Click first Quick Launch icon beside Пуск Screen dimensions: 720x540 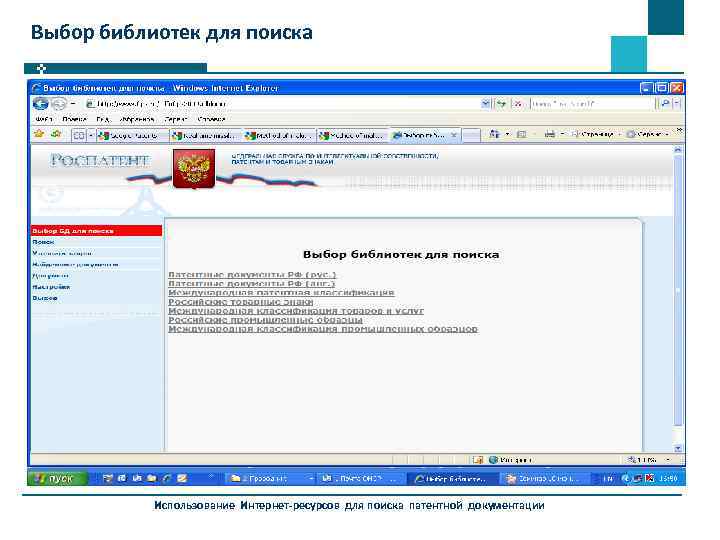coord(107,478)
